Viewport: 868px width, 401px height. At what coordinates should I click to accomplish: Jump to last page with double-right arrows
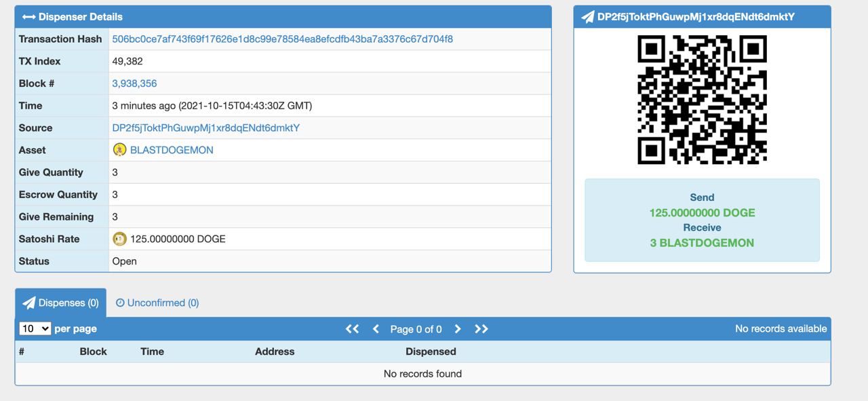481,328
